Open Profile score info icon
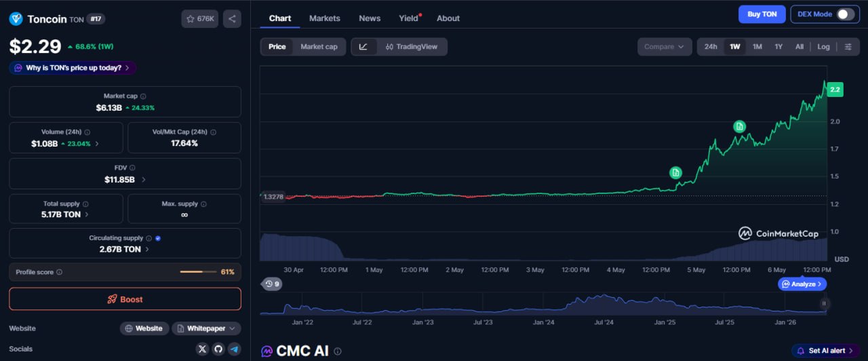This screenshot has height=361, width=868. click(60, 272)
